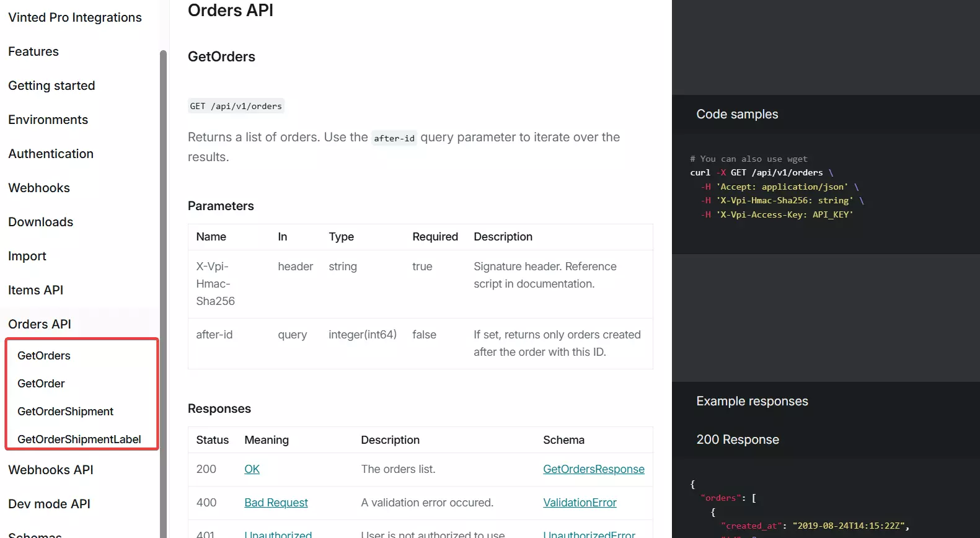The height and width of the screenshot is (538, 980).
Task: Open ValidationError schema link
Action: click(580, 503)
